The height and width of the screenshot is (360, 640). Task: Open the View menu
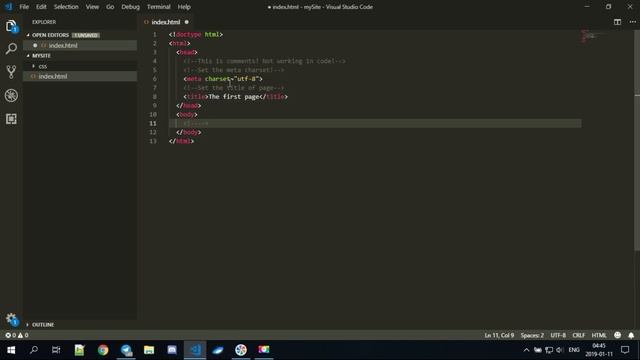pyautogui.click(x=92, y=7)
